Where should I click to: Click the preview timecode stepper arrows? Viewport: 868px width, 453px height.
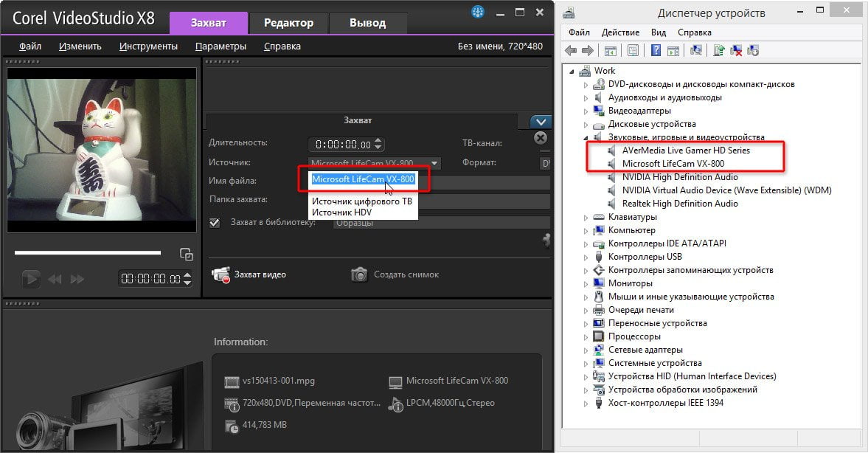point(187,279)
